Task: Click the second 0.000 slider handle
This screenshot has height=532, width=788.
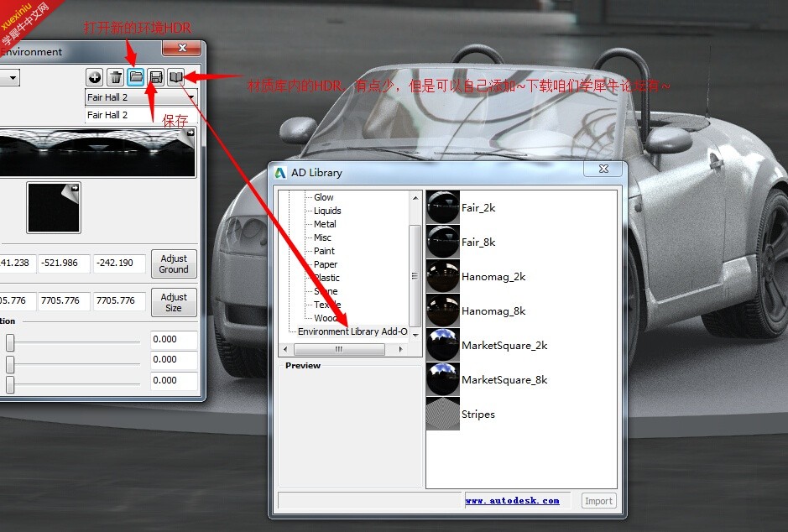Action: 10,363
